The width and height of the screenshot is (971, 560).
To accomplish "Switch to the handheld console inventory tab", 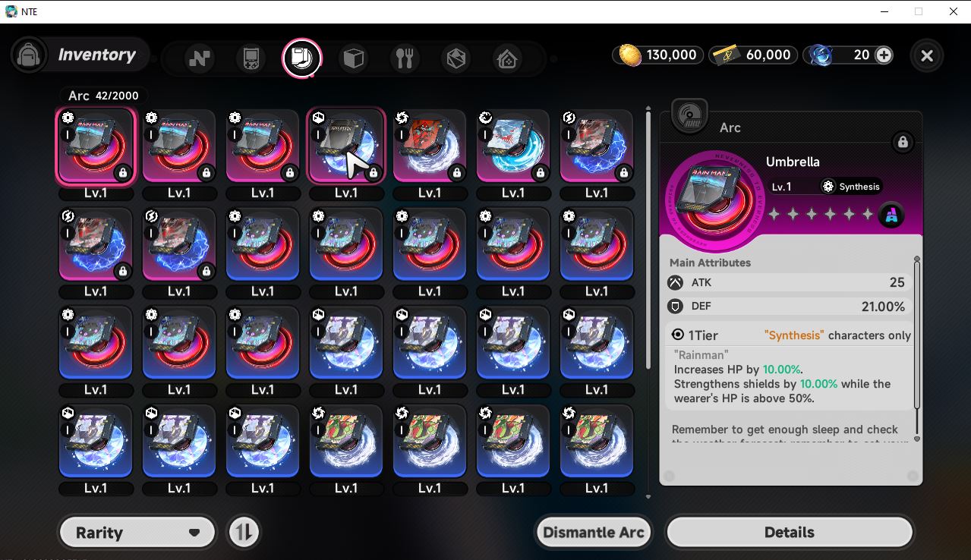I will pyautogui.click(x=251, y=58).
